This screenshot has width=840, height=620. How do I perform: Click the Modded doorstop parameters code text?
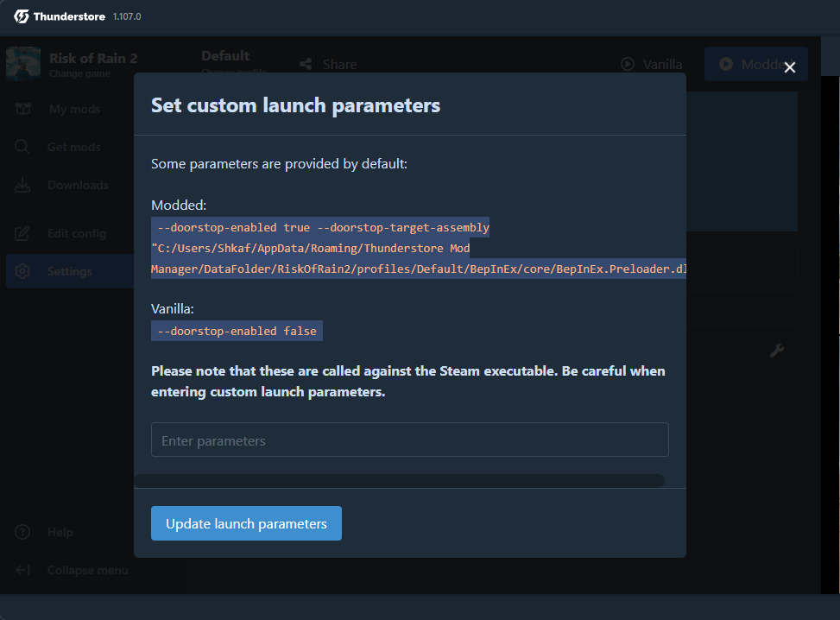pos(419,248)
